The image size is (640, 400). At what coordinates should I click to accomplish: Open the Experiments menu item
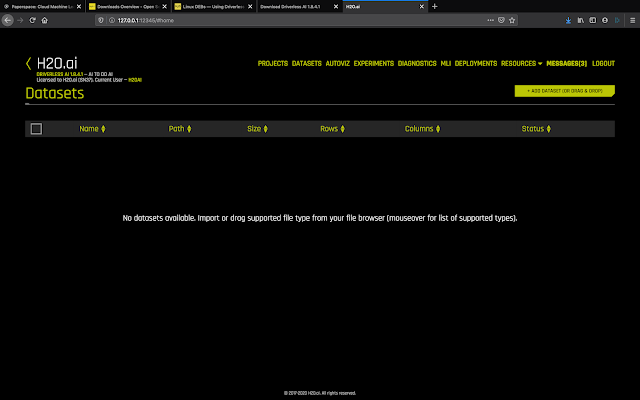coord(373,64)
